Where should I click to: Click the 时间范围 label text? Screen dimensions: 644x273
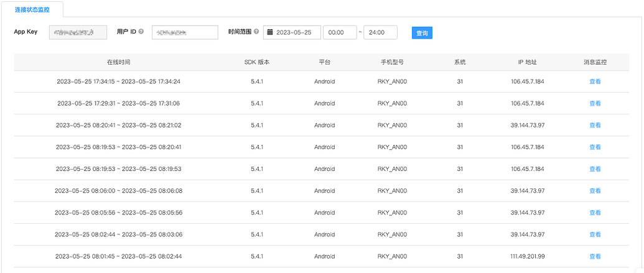pyautogui.click(x=240, y=32)
